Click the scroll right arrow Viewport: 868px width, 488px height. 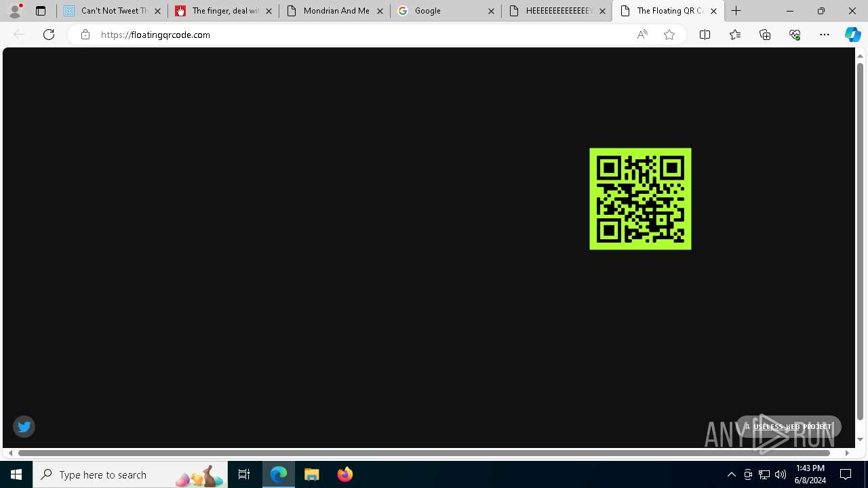tap(846, 453)
